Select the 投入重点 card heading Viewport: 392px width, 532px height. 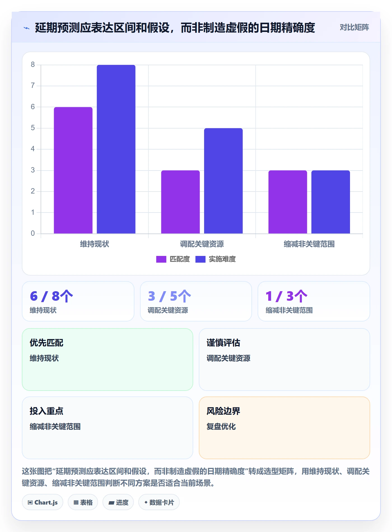46,411
